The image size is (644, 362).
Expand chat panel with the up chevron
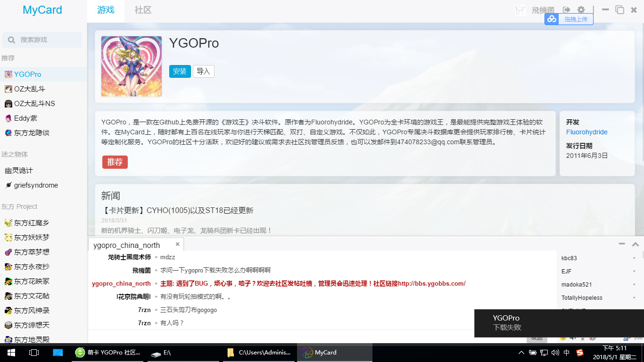635,244
